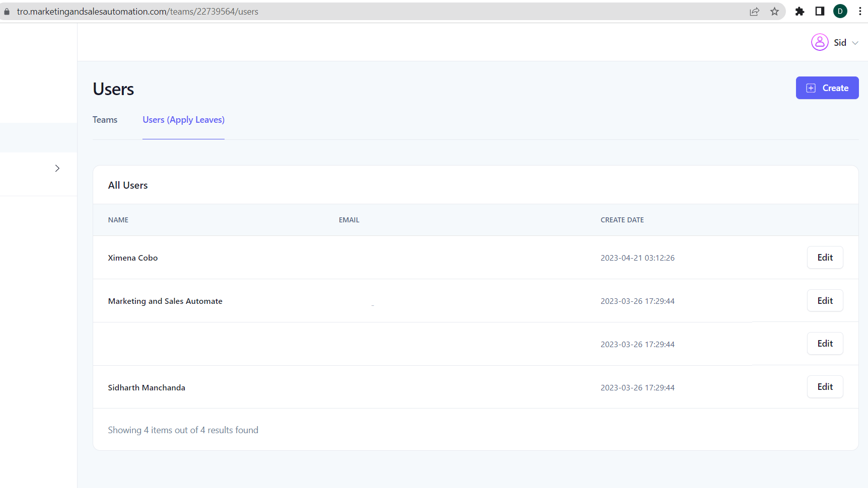Expand the sidebar with the chevron arrow
868x488 pixels.
(57, 169)
